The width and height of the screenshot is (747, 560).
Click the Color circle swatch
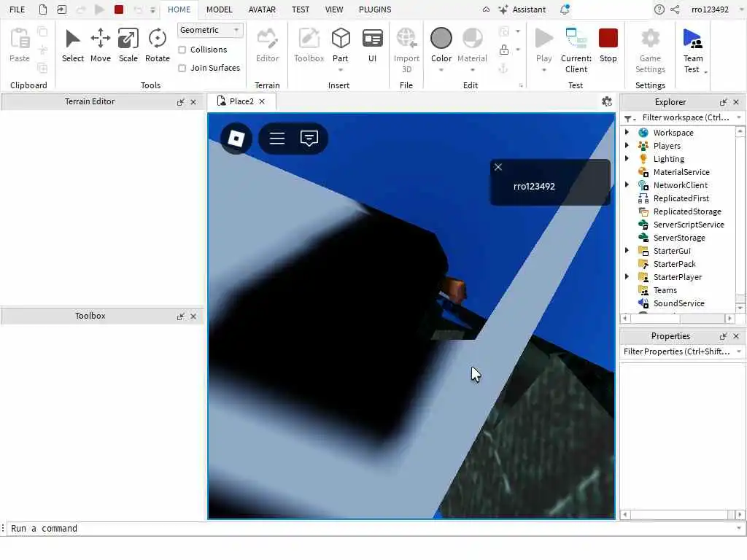pyautogui.click(x=441, y=38)
